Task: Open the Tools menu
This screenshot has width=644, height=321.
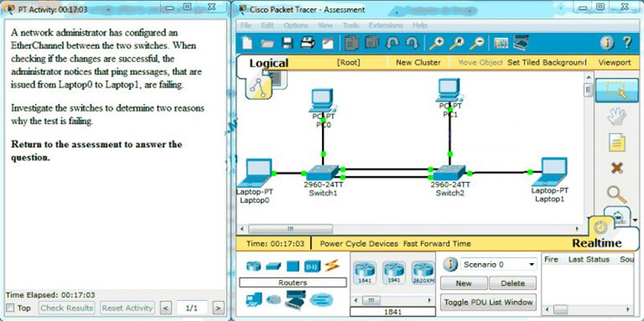Action: (351, 26)
